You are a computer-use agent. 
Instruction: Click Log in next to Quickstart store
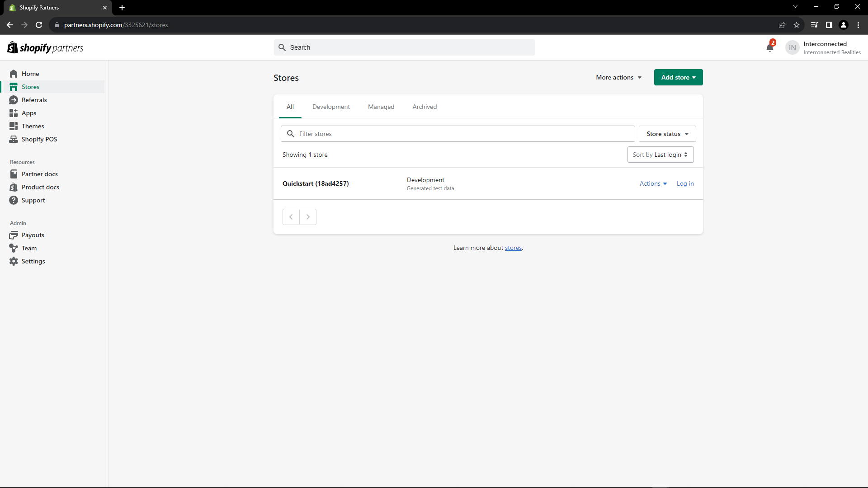click(684, 183)
